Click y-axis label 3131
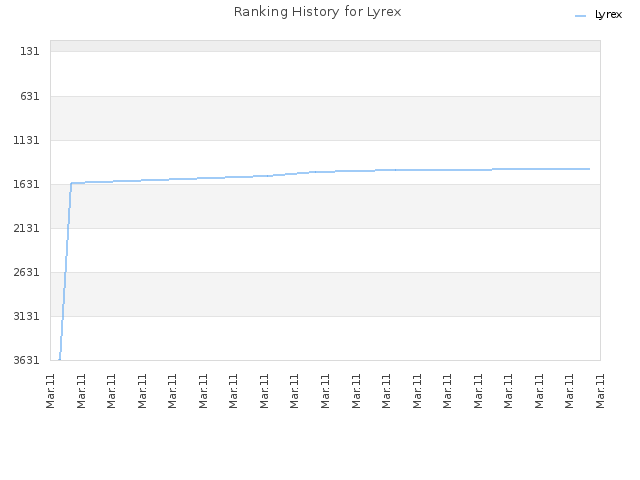Screen dimensions: 640x480 (27, 316)
